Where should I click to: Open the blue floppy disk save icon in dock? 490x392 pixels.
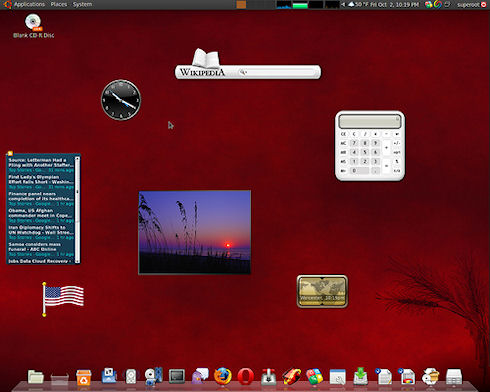(109, 376)
